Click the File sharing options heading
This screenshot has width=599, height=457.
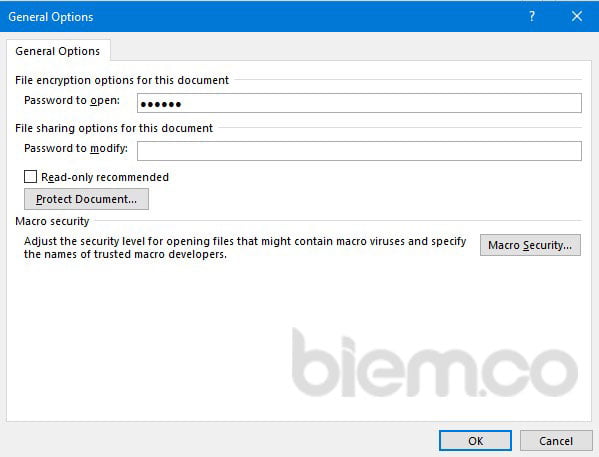pyautogui.click(x=114, y=128)
